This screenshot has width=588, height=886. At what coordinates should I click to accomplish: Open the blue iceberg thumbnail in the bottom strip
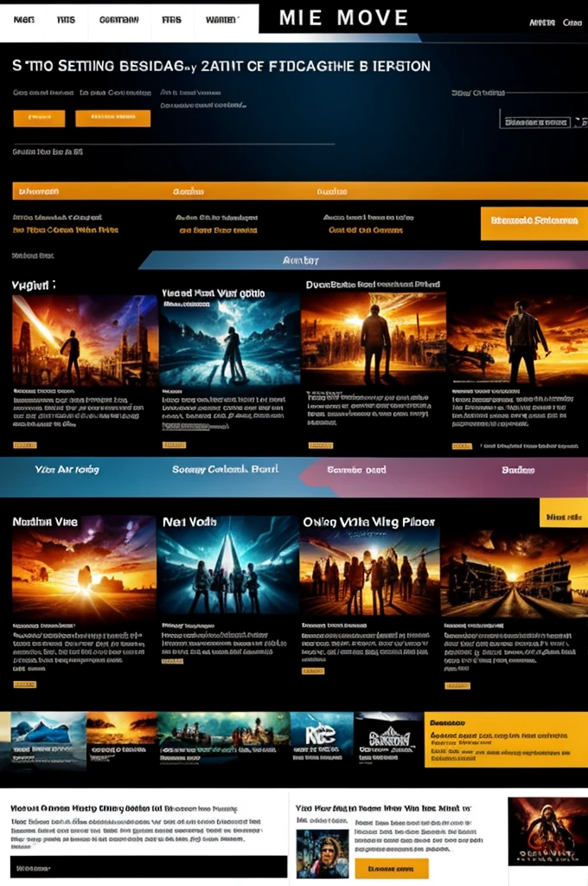48,739
